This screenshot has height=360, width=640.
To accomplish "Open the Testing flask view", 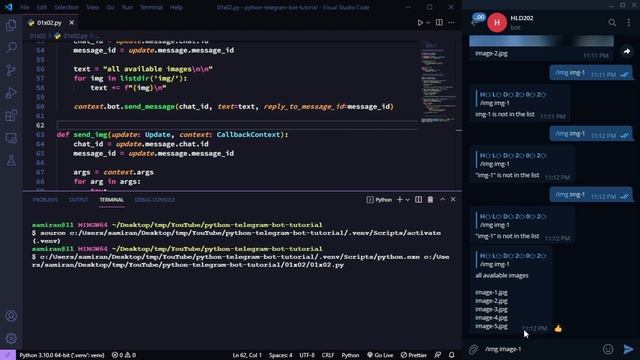I will pos(11,161).
